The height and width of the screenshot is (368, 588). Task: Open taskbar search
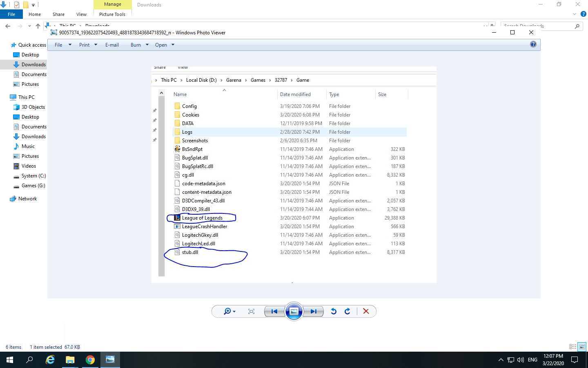pyautogui.click(x=29, y=360)
